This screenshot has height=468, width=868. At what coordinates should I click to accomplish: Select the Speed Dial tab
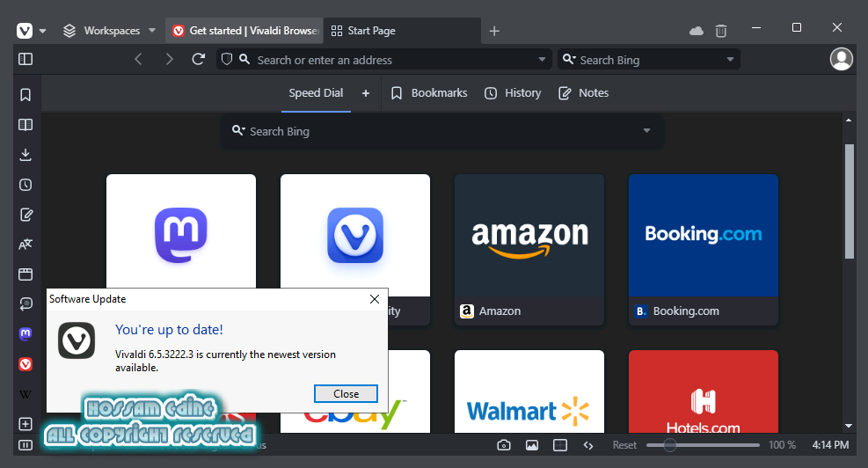pyautogui.click(x=316, y=93)
